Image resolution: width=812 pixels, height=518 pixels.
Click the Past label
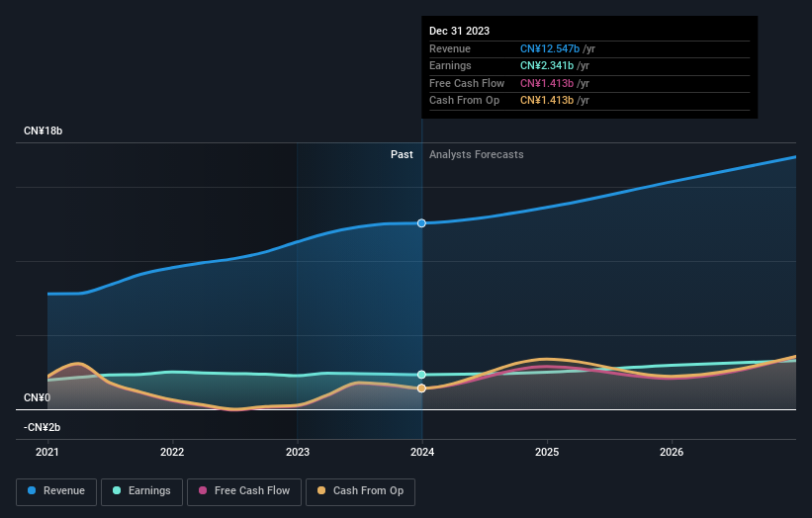[402, 154]
